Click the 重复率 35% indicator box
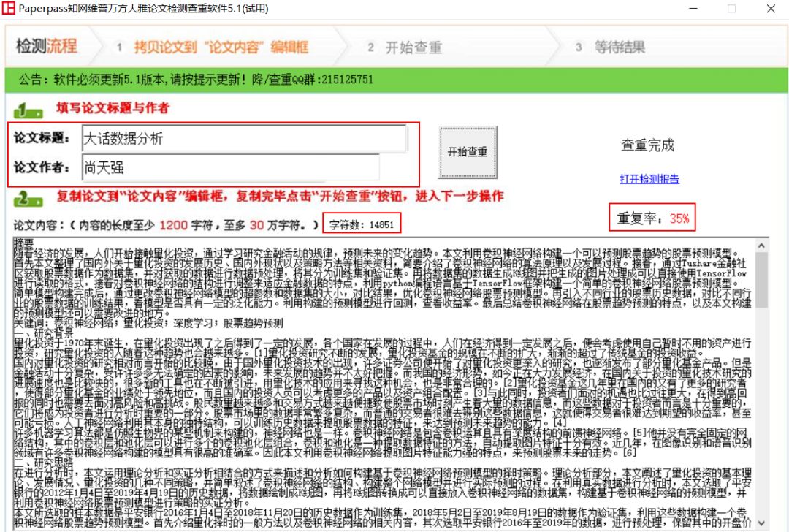 pyautogui.click(x=654, y=218)
